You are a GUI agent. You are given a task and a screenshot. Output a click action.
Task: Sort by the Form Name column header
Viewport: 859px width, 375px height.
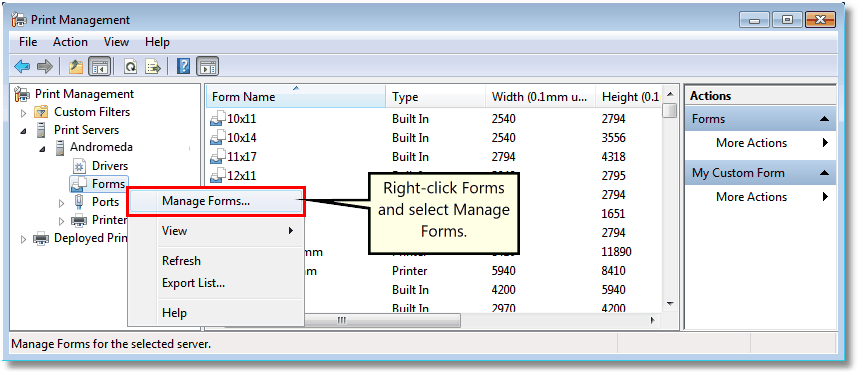coord(296,96)
